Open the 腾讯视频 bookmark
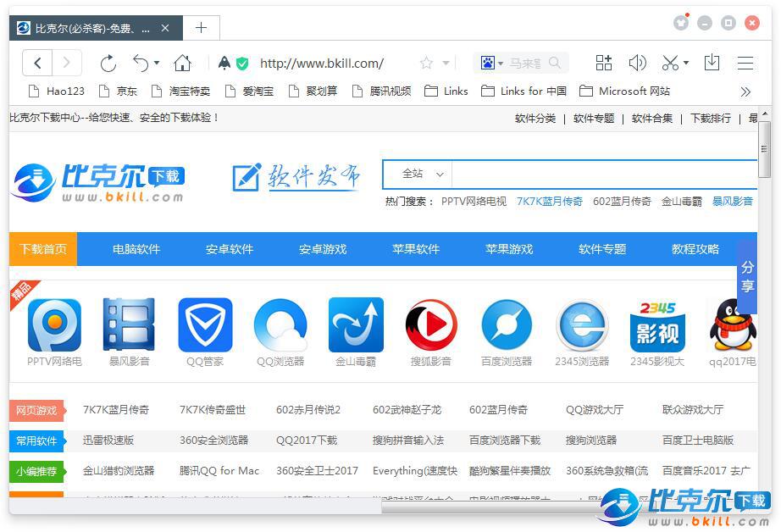This screenshot has width=781, height=532. pos(381,91)
